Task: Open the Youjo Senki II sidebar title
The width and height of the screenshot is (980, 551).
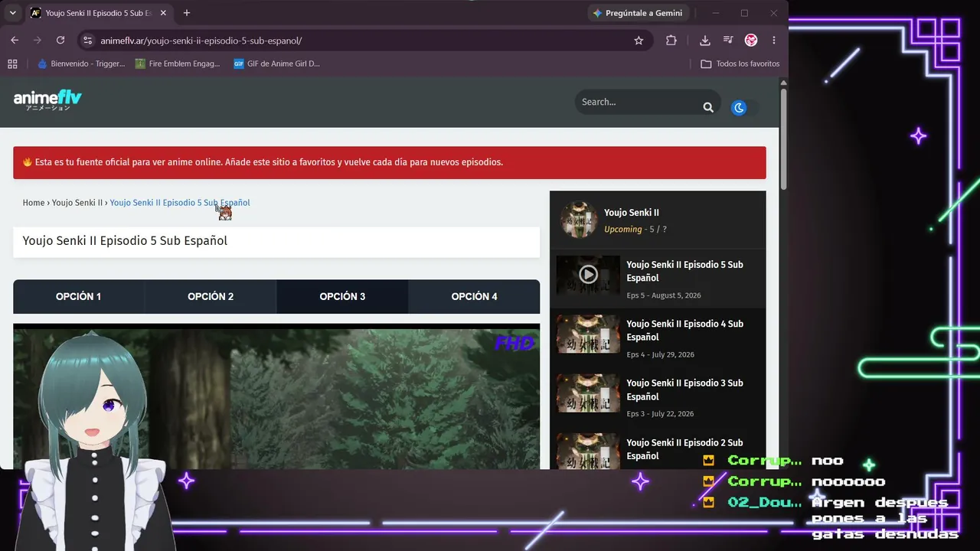Action: [x=632, y=213]
